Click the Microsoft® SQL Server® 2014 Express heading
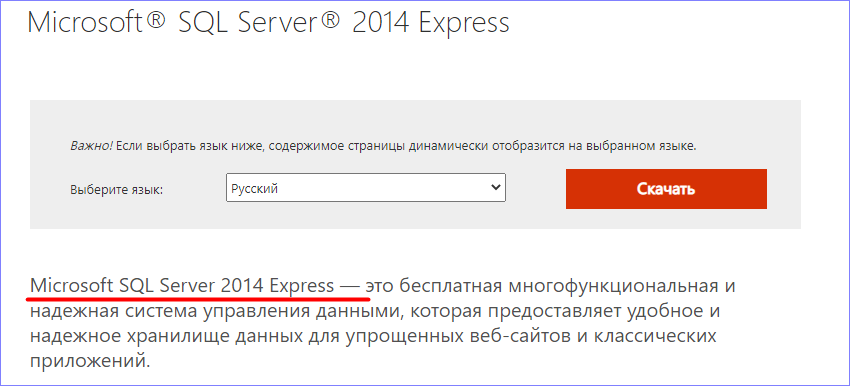Image resolution: width=850 pixels, height=386 pixels. point(268,23)
